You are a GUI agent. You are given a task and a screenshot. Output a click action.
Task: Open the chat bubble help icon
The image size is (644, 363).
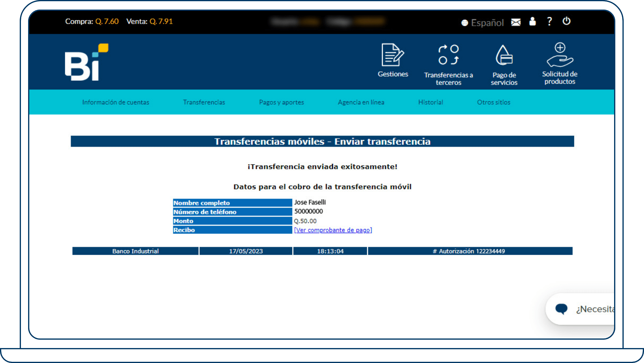click(561, 309)
